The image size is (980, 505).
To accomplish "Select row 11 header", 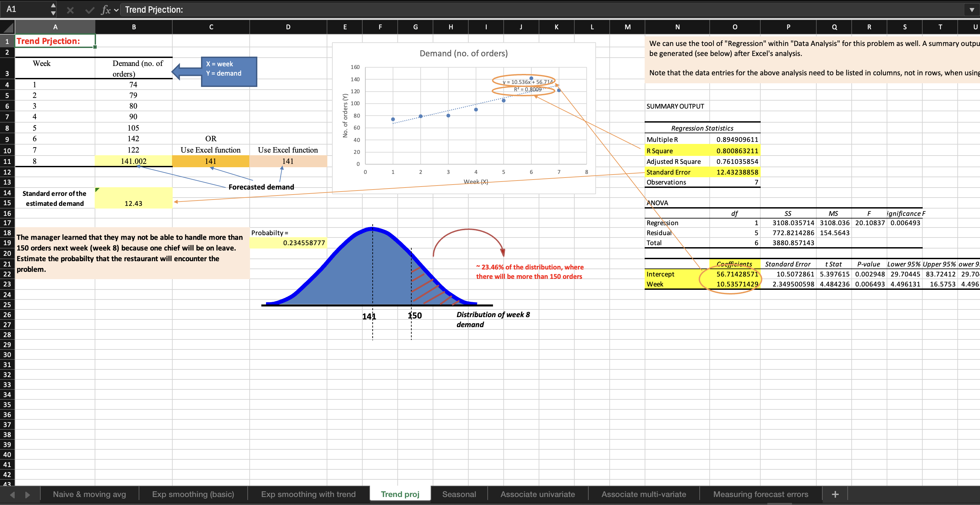I will [x=7, y=161].
